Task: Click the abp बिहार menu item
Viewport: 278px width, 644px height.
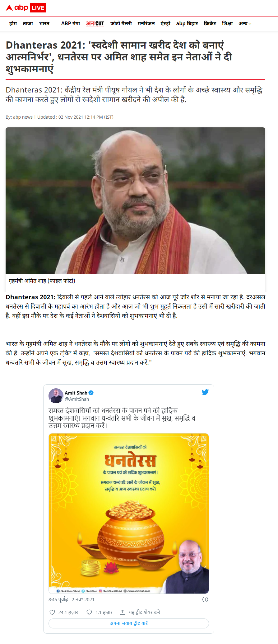Action: [x=187, y=23]
